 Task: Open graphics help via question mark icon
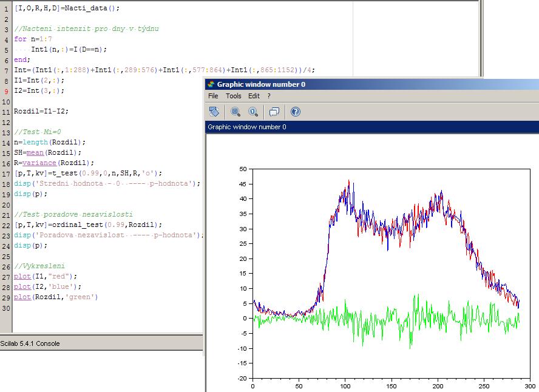(295, 112)
